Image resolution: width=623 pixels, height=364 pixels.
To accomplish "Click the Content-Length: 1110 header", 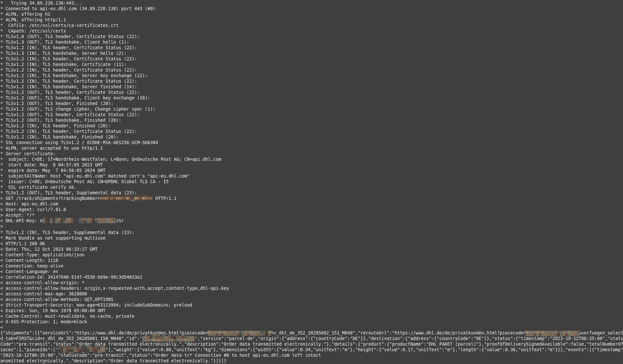I will 32,260.
